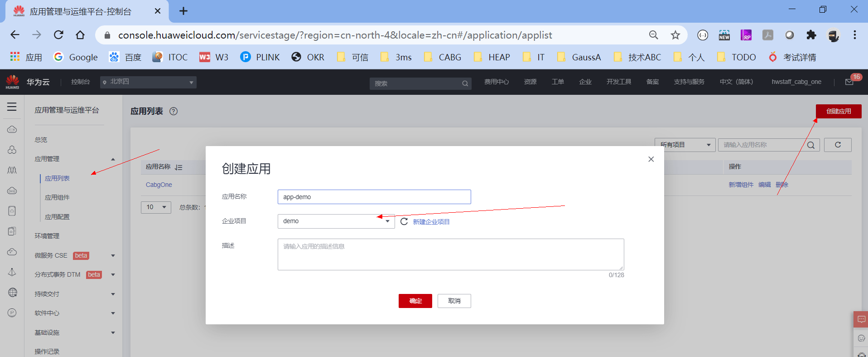Image resolution: width=868 pixels, height=357 pixels.
Task: Refresh the enterprise project list in dialog
Action: 404,221
